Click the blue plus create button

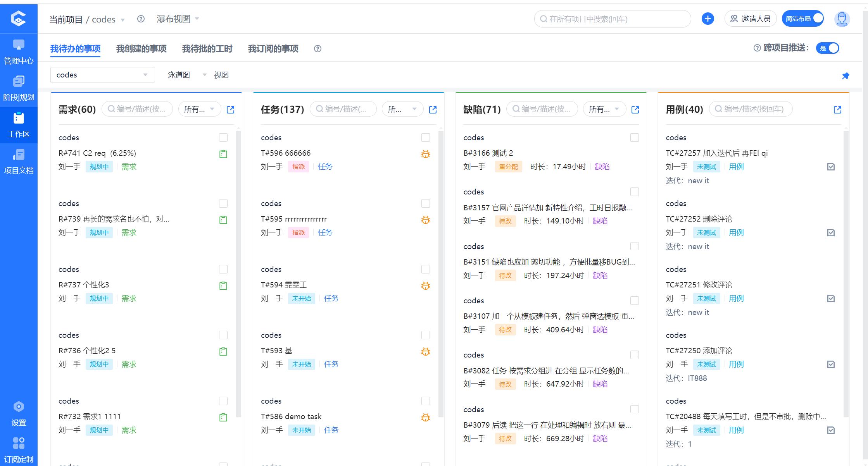(x=708, y=19)
